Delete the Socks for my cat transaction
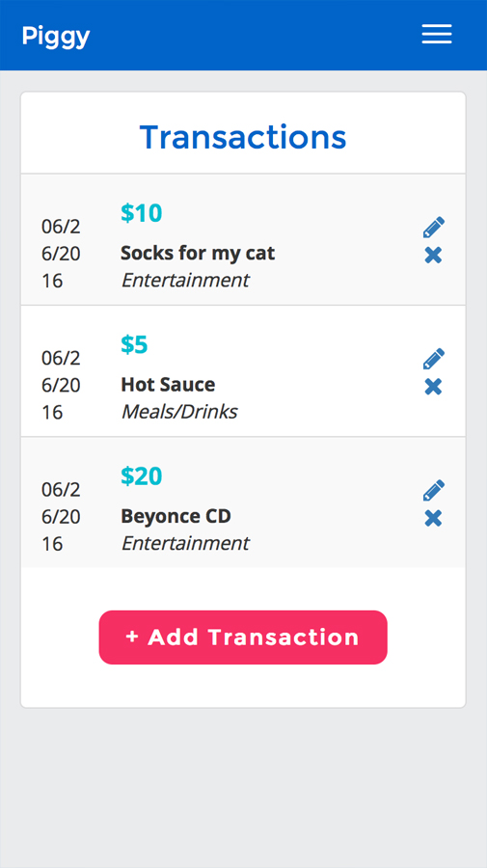The height and width of the screenshot is (868, 487). click(433, 256)
